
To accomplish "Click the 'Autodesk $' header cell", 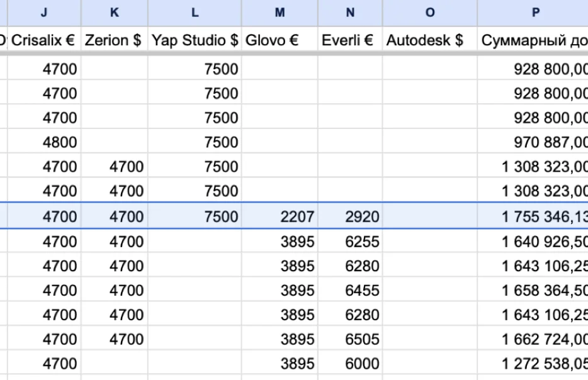I will pos(430,40).
